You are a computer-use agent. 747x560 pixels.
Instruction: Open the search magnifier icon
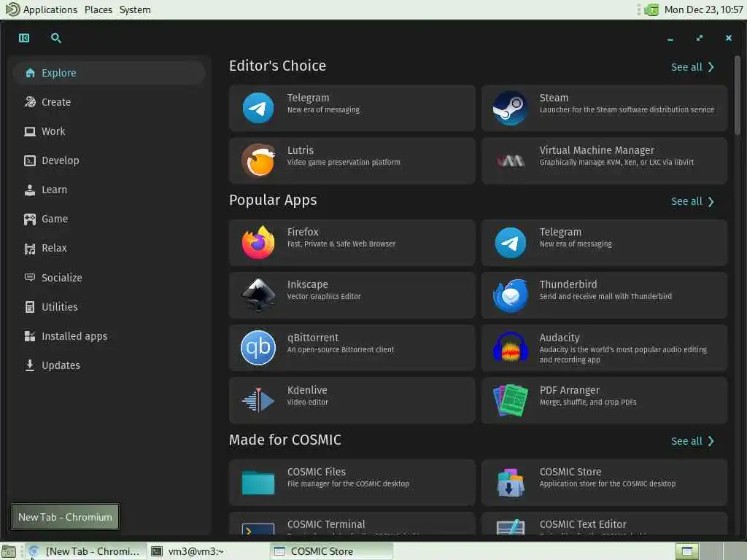(55, 38)
